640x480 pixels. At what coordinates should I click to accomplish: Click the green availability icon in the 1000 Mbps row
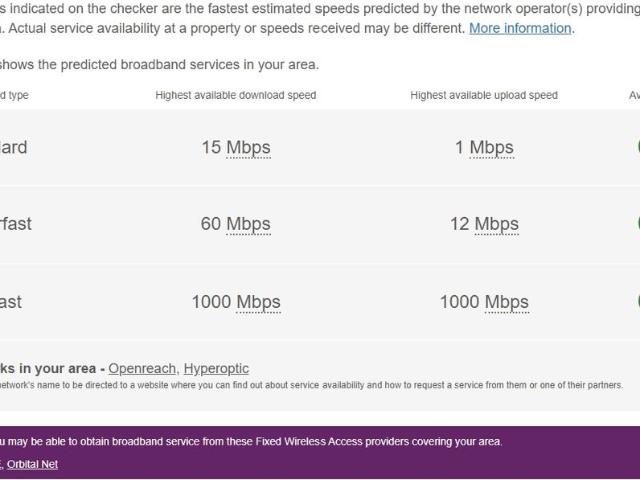[638, 301]
